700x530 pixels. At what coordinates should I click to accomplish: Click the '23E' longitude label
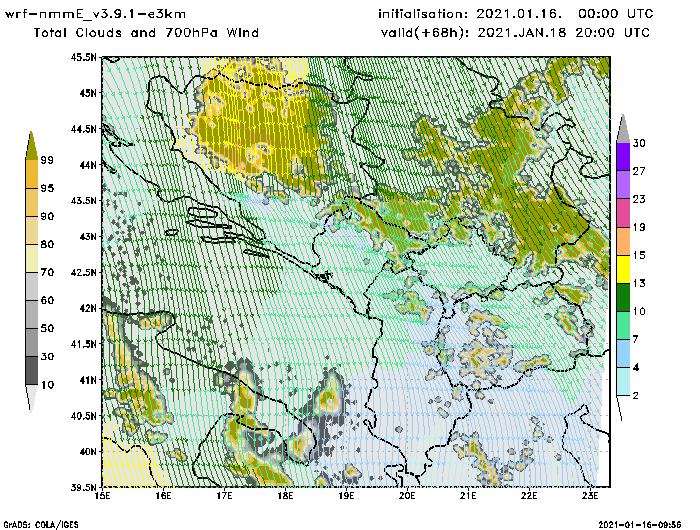click(590, 496)
